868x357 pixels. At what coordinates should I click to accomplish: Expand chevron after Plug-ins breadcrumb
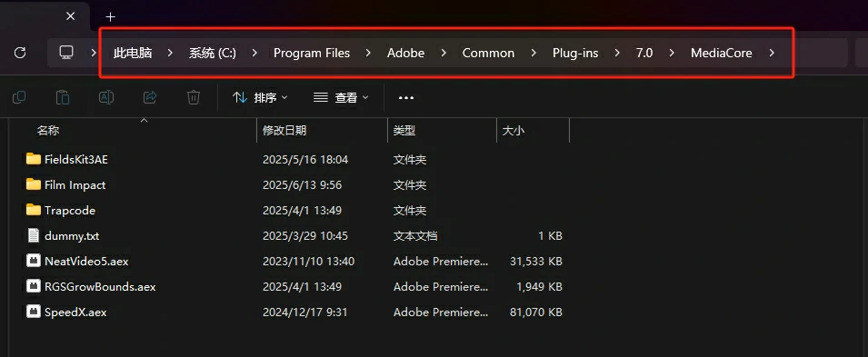coord(616,53)
